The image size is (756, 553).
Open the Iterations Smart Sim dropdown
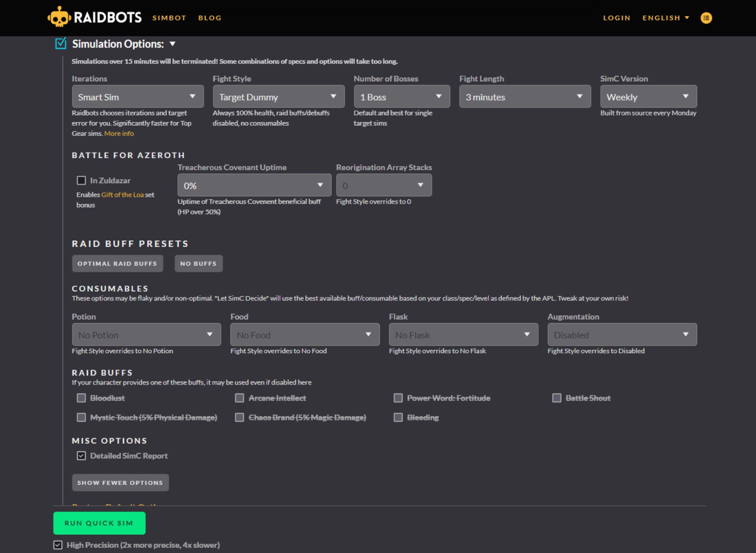[x=138, y=96]
